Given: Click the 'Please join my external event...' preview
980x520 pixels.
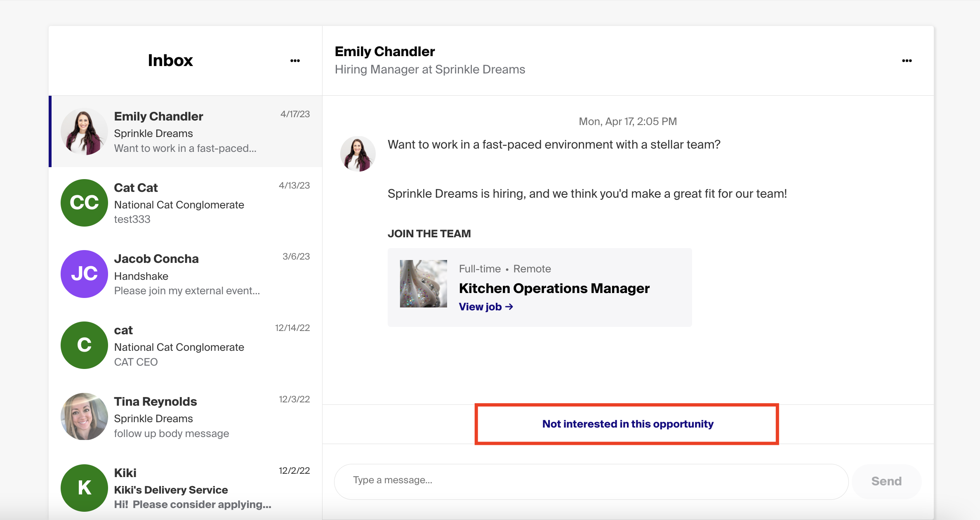Looking at the screenshot, I should 187,291.
